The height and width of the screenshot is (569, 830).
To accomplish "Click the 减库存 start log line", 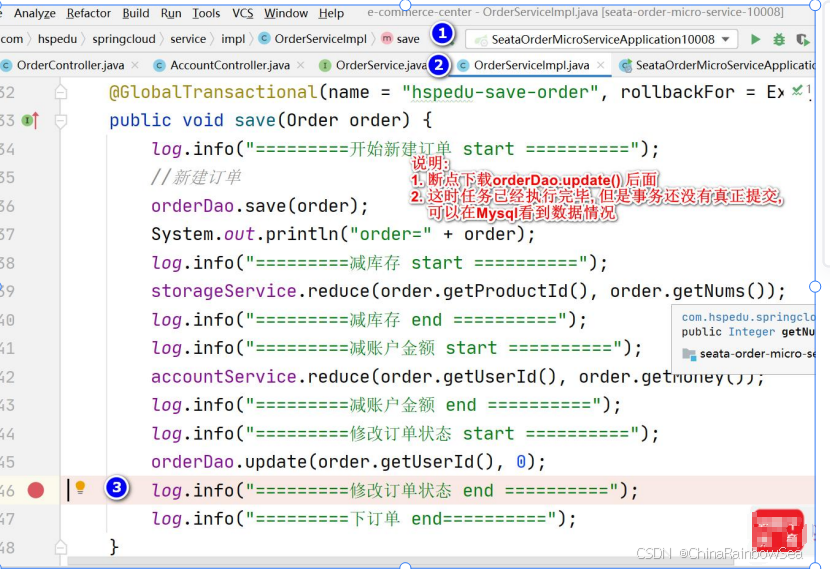I will [x=379, y=263].
